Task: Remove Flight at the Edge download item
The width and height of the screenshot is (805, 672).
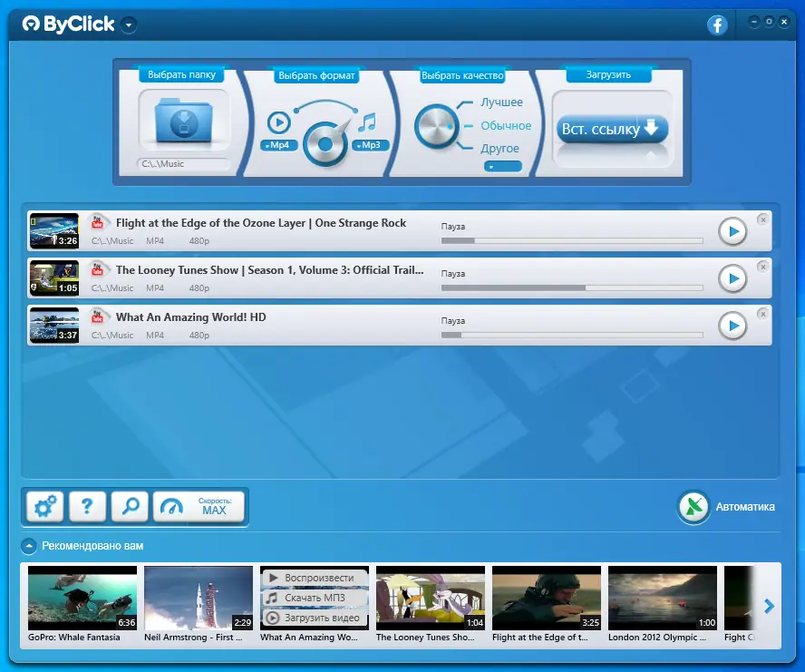Action: [763, 219]
